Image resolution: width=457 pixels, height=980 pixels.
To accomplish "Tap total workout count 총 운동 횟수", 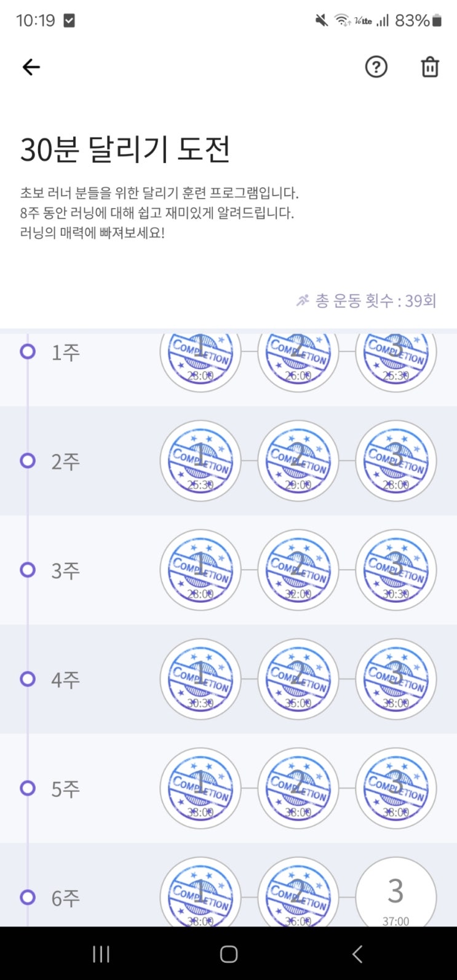I will pos(367,301).
